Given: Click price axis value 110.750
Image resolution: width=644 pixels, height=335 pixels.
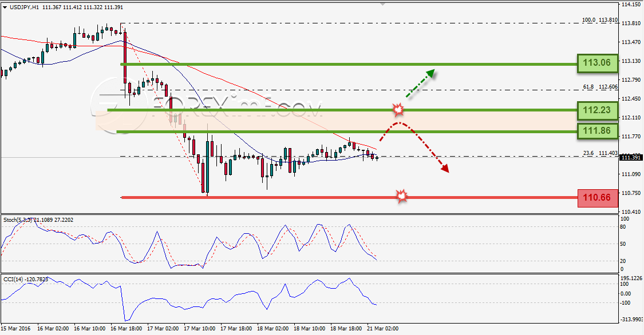Looking at the screenshot, I should tap(631, 193).
